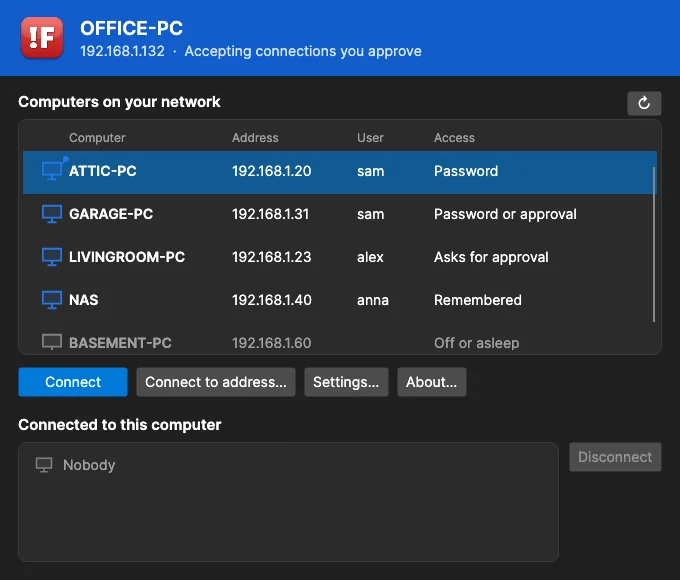Click the Password access cell for ATTIC-PC
The height and width of the screenshot is (580, 680).
pyautogui.click(x=466, y=171)
